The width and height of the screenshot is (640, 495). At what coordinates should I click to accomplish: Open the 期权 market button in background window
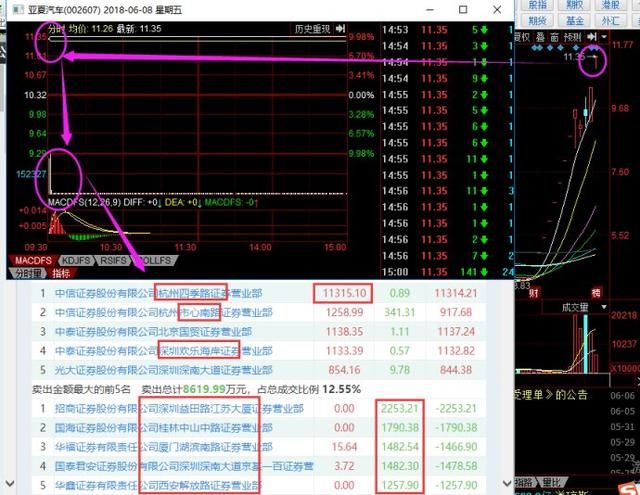[x=574, y=4]
